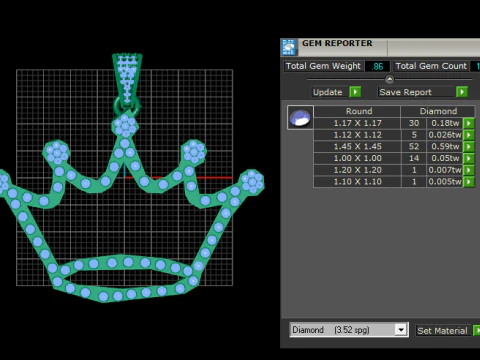
Task: Click green arrow for 1.45 X 1.45 row
Action: [469, 146]
